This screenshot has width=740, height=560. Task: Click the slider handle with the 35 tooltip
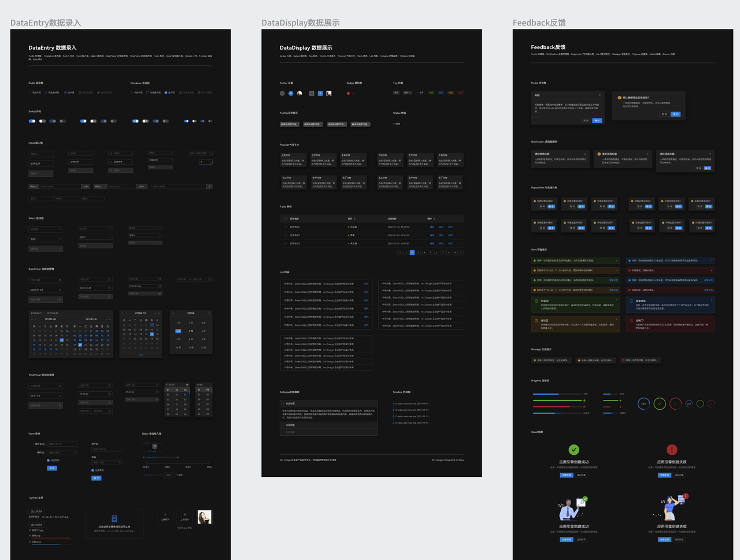154,451
